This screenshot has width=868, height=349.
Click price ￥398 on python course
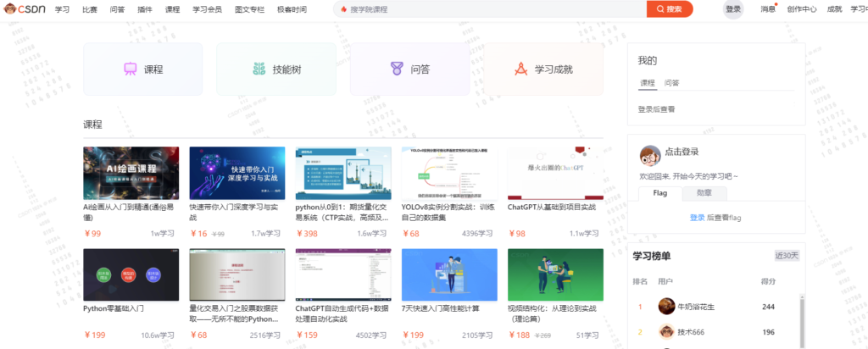[x=307, y=234]
